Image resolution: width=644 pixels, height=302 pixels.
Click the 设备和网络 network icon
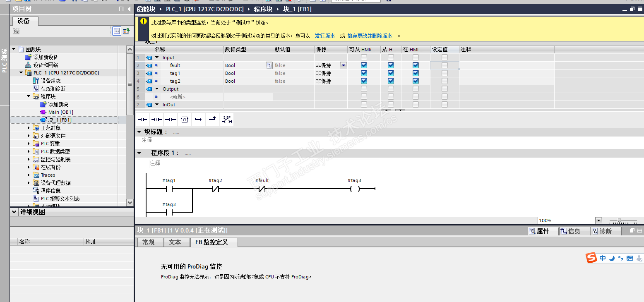(29, 65)
